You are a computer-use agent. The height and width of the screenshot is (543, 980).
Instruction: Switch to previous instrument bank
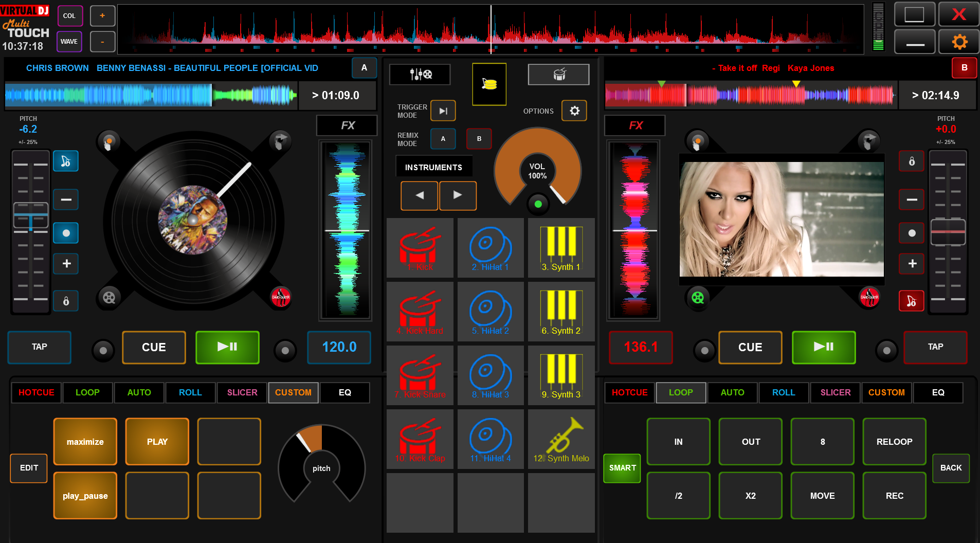(420, 195)
